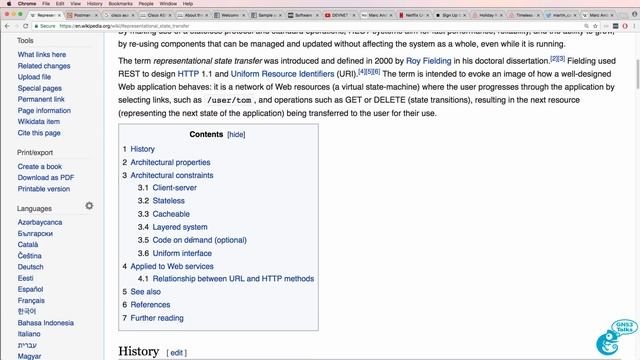Open the zoom magnifier icon in address bar
This screenshot has height=360, width=640.
[587, 26]
